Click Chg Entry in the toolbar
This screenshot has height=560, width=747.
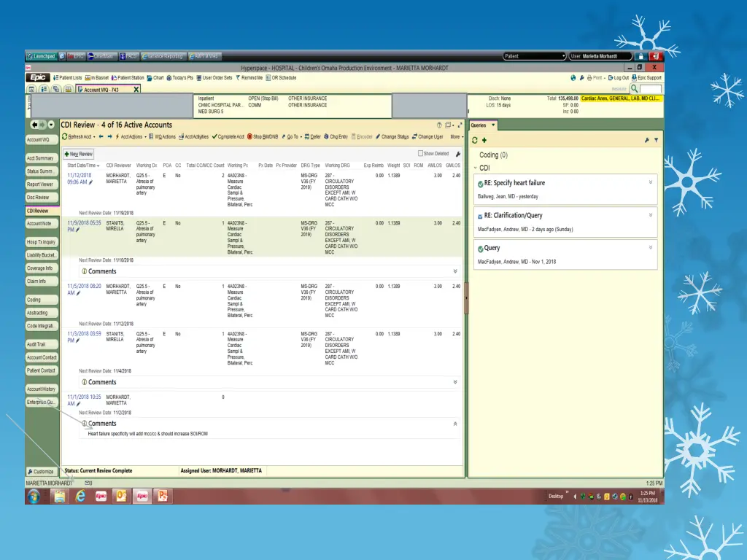tap(336, 136)
